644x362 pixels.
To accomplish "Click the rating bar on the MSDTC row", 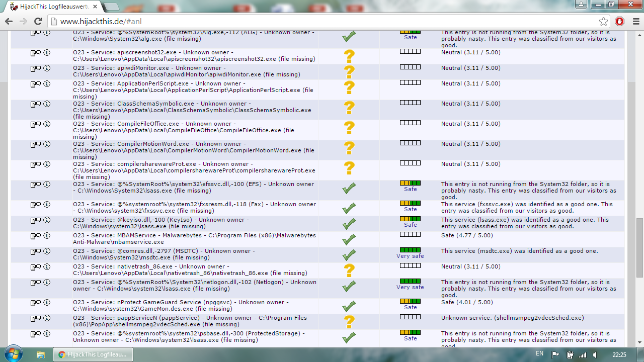I will tap(410, 250).
